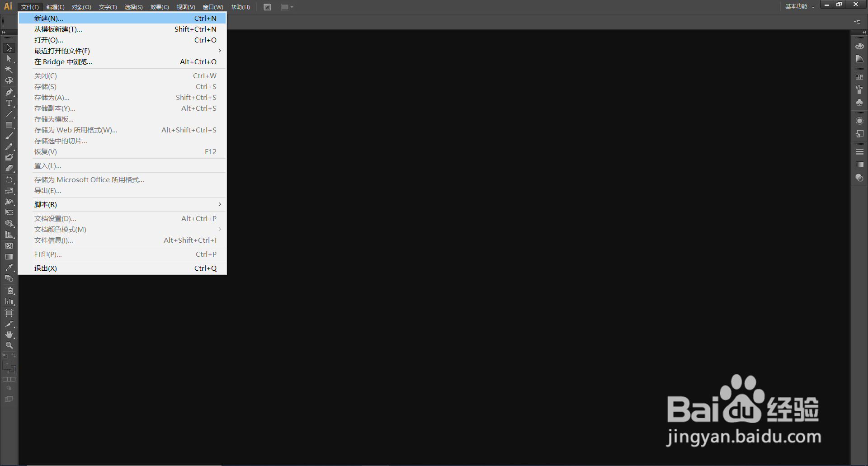Viewport: 868px width, 466px height.
Task: Select the Magic Wand tool
Action: [9, 70]
